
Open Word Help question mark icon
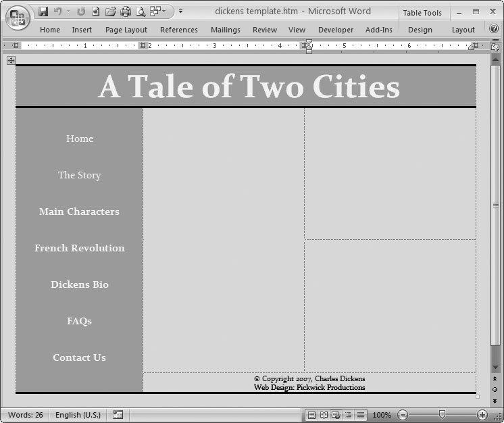[494, 29]
